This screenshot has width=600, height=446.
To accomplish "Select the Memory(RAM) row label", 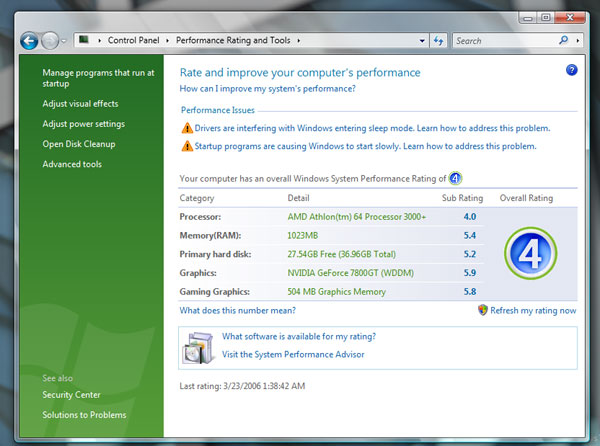I will (210, 236).
